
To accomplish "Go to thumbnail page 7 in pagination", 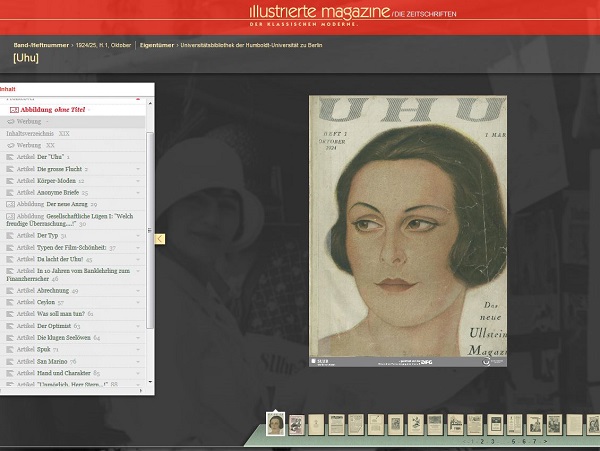I will click(x=535, y=441).
